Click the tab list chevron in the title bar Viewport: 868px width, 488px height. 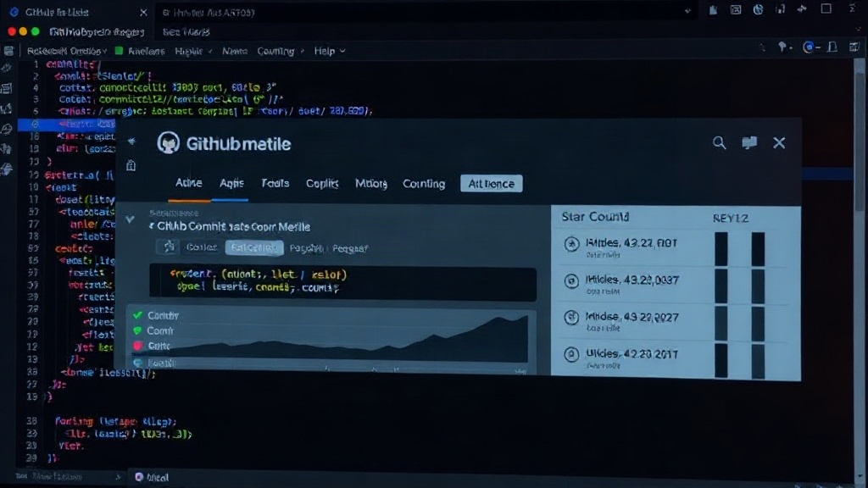tap(687, 10)
